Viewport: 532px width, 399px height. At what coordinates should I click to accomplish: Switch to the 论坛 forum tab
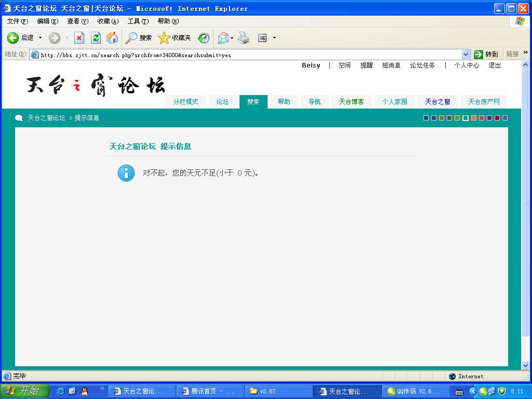[222, 102]
